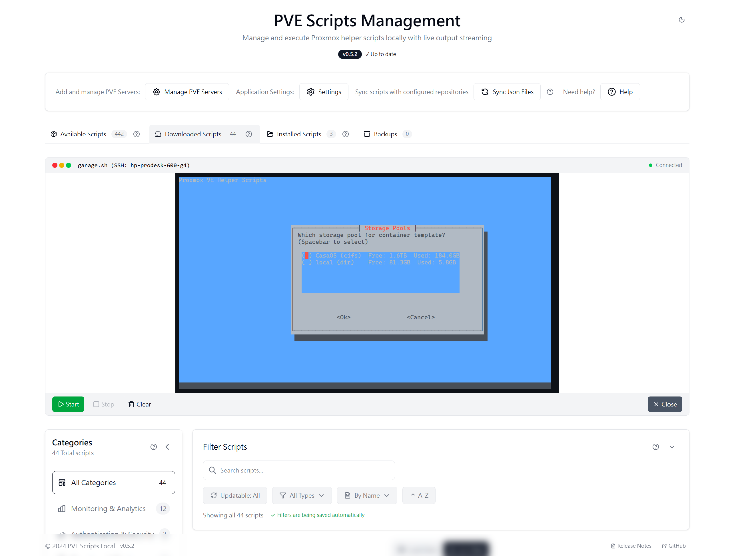This screenshot has height=556, width=756.
Task: Toggle A-Z sort order button
Action: point(419,495)
